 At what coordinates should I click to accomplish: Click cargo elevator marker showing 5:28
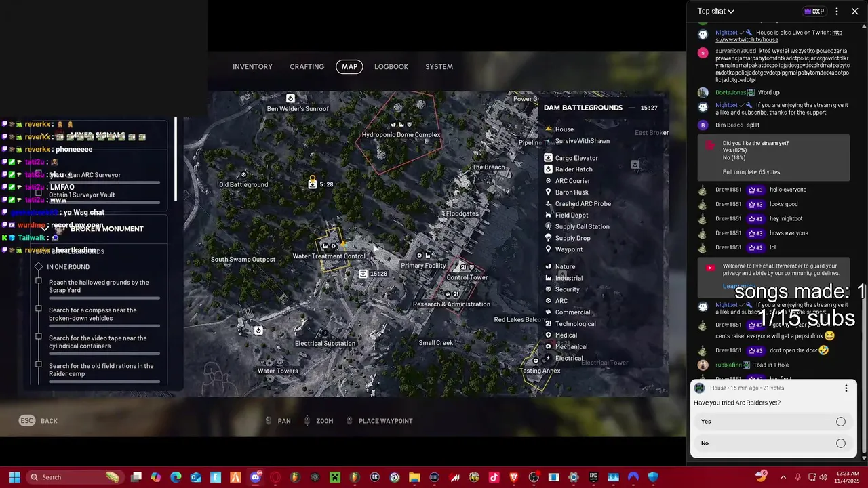coord(312,184)
